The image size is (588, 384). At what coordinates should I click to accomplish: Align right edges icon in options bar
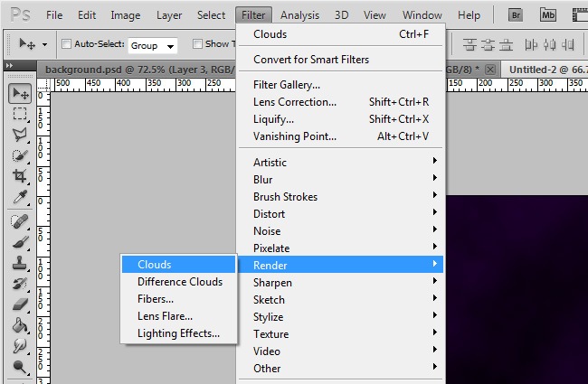(x=568, y=45)
